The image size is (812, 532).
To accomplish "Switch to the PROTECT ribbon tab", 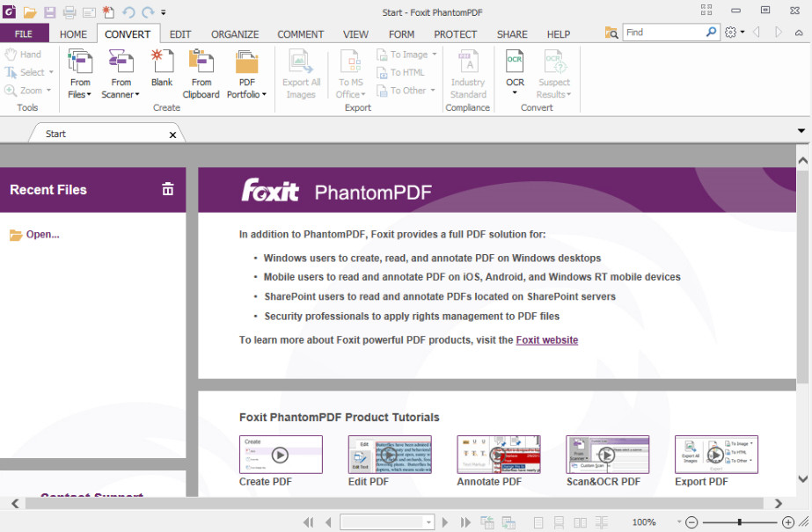I will point(455,34).
